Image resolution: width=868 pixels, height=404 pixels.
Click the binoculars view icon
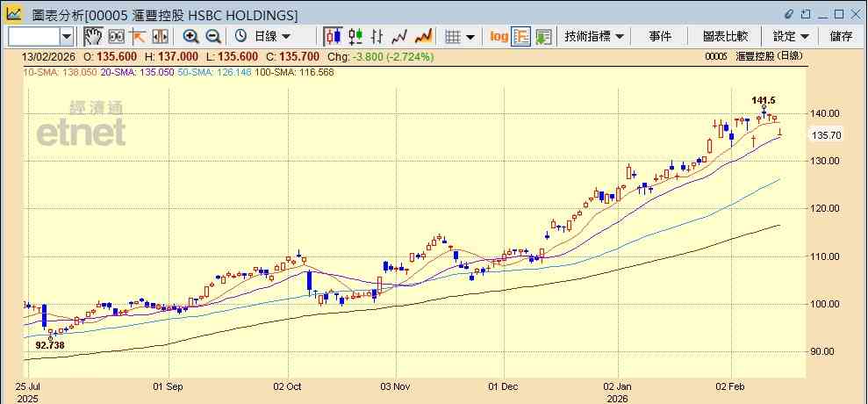[x=116, y=37]
